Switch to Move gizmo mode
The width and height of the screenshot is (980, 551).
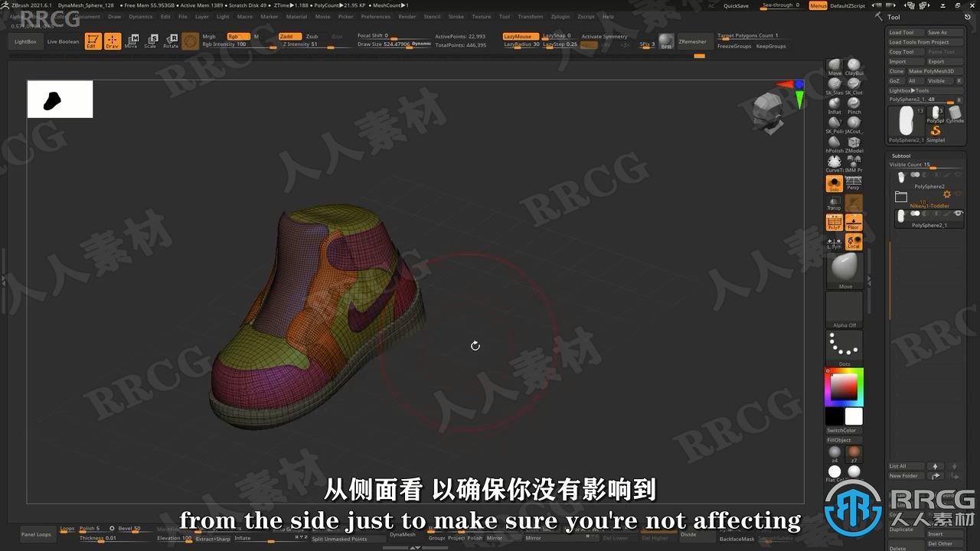132,41
